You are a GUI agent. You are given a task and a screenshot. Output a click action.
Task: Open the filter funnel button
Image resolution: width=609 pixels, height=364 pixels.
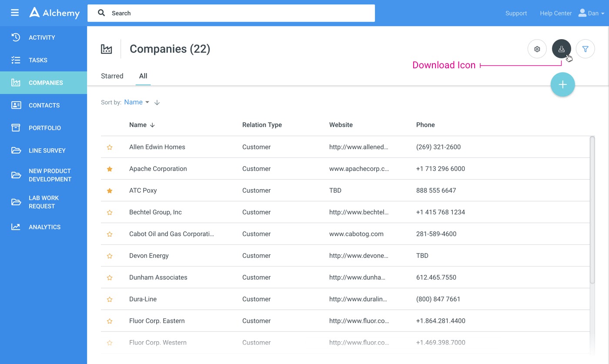(586, 49)
